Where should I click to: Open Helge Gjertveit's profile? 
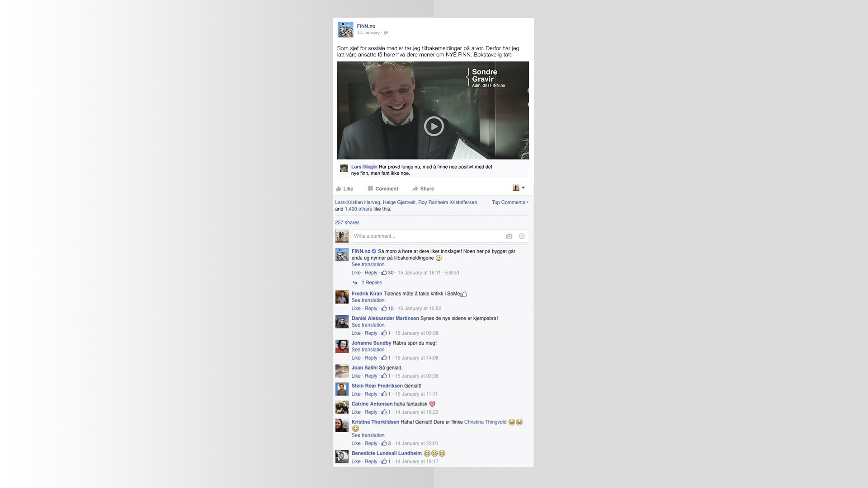click(399, 202)
